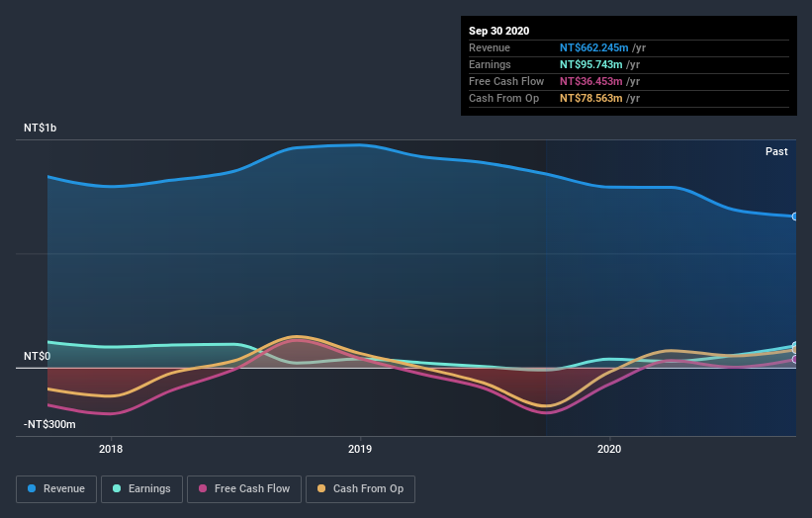Screen dimensions: 812x518
Task: Click the NT$95.743m earnings value
Action: point(590,64)
